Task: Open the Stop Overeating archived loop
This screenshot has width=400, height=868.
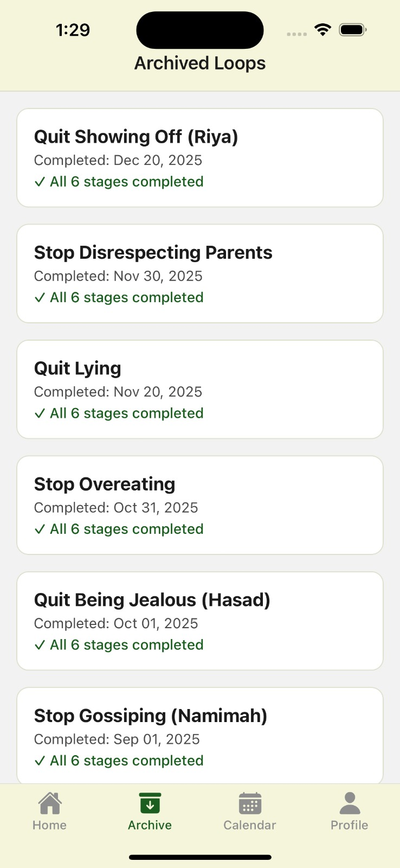Action: click(x=200, y=505)
